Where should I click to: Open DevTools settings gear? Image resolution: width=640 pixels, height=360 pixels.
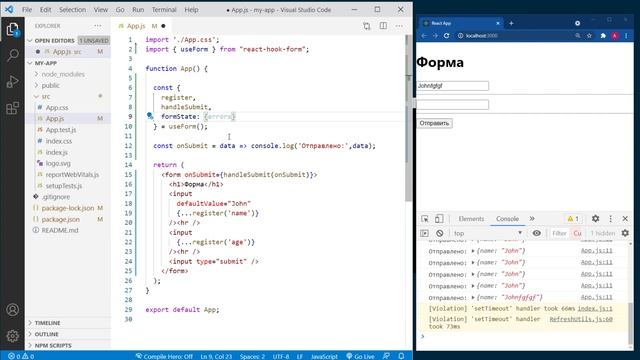pos(596,219)
